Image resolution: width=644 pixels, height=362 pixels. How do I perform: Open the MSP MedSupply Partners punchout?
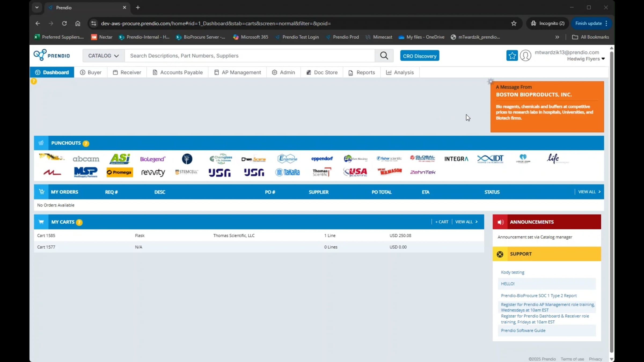tap(86, 172)
